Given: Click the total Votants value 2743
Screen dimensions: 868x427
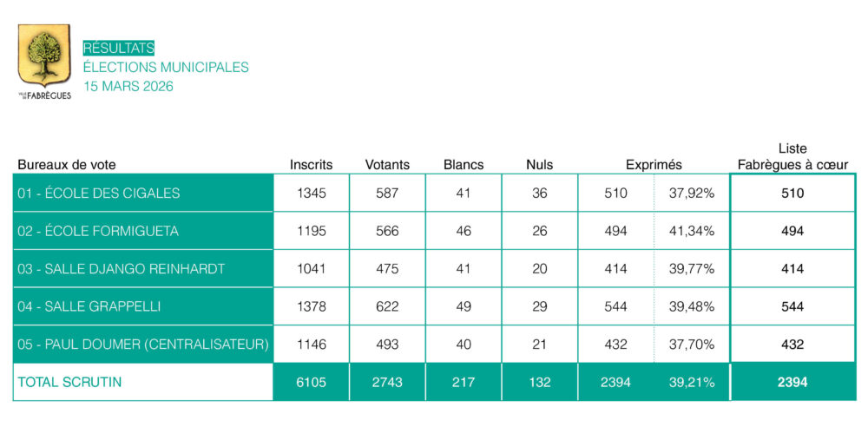Looking at the screenshot, I should point(387,382).
